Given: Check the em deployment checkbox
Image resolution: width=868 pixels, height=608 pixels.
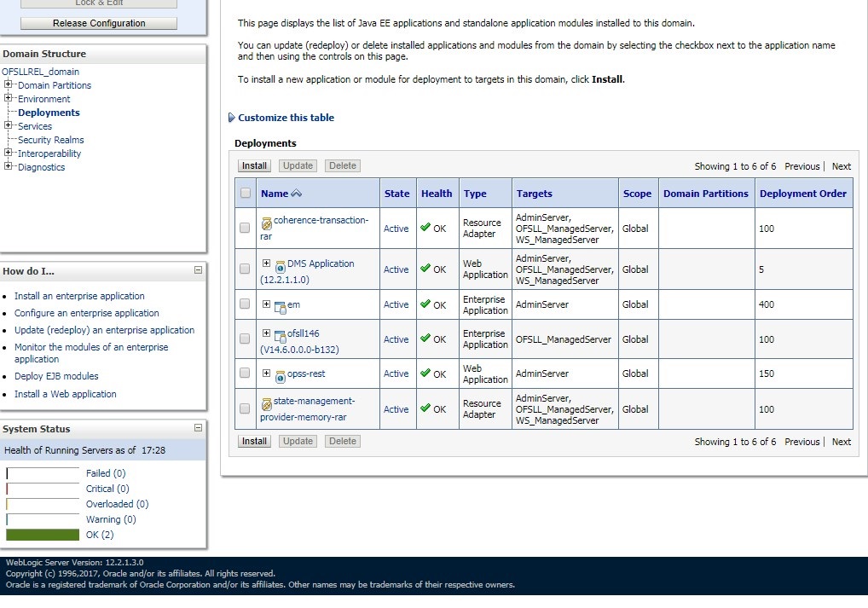Looking at the screenshot, I should click(x=245, y=304).
